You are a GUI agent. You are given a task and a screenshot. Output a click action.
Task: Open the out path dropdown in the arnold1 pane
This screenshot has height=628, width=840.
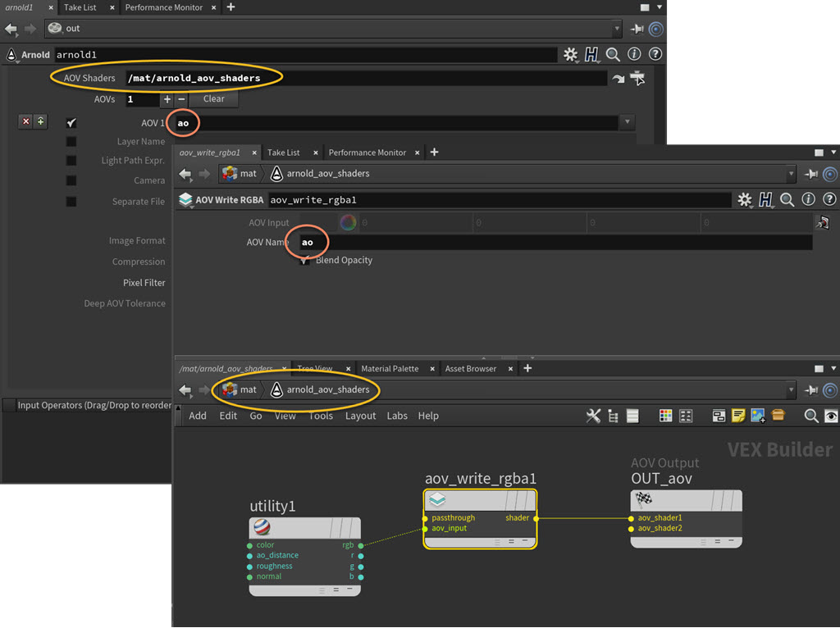(x=617, y=29)
